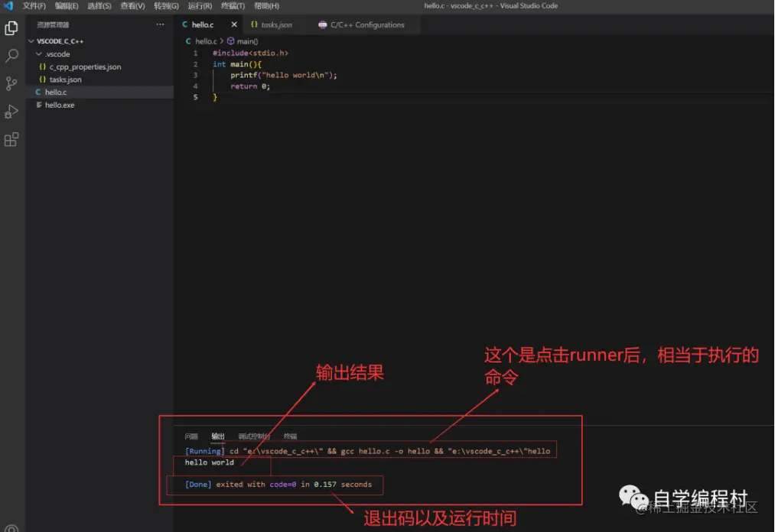Click the #include<stdio.h> code line

click(250, 54)
